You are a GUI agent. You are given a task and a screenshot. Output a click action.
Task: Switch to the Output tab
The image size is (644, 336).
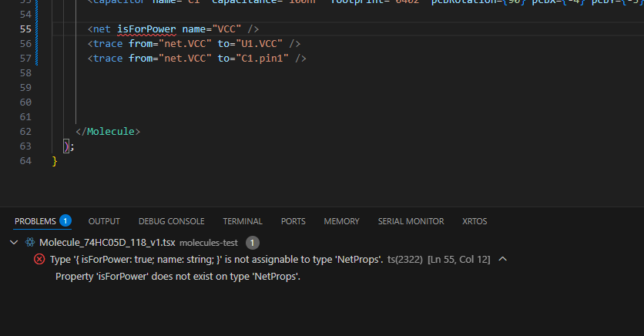coord(104,221)
